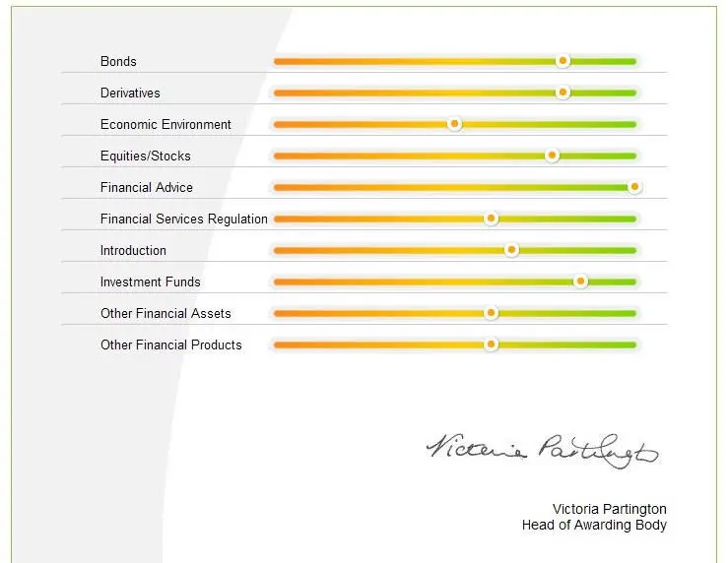Click the printed Victoria Partington name
The width and height of the screenshot is (728, 563).
[610, 509]
